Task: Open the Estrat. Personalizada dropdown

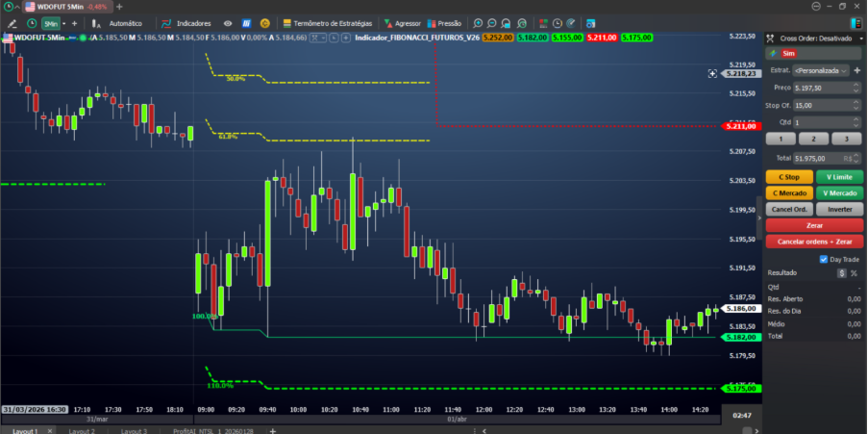Action: pyautogui.click(x=821, y=71)
